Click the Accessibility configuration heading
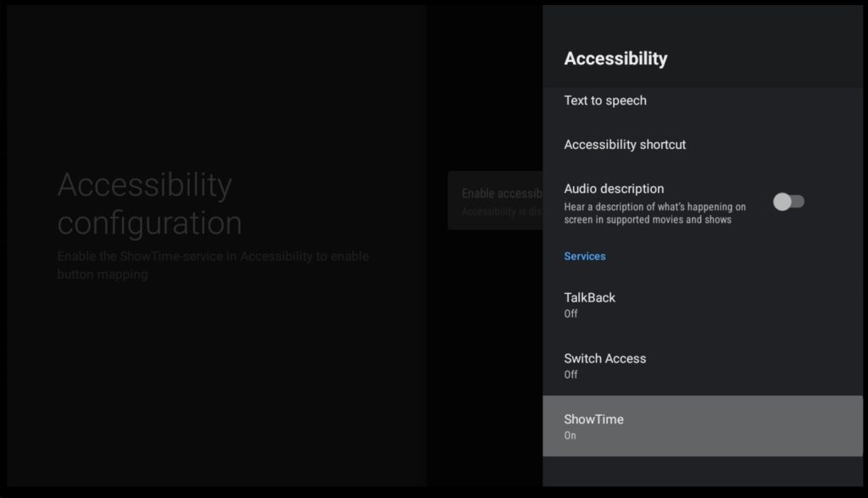Viewport: 868px width, 498px height. click(x=149, y=203)
